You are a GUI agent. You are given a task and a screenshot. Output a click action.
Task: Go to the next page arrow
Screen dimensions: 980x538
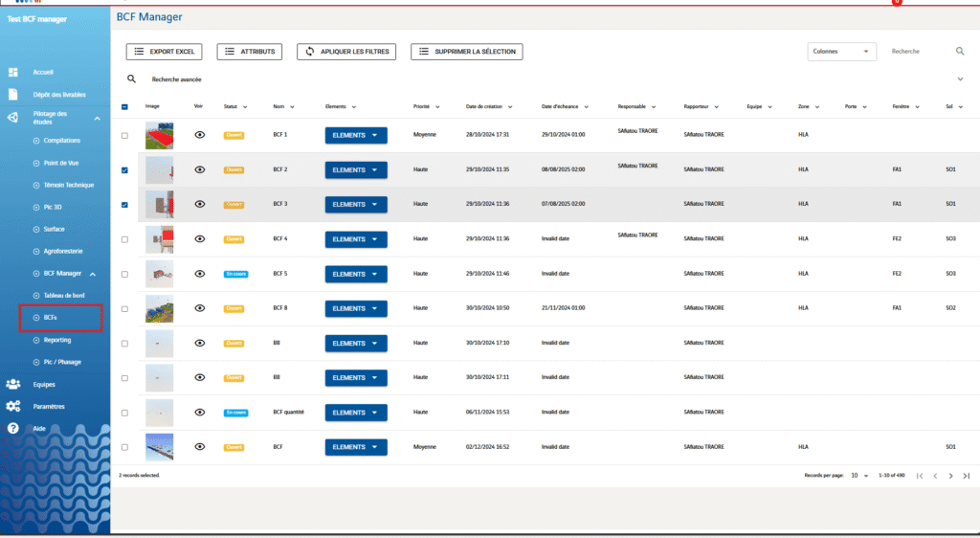[x=950, y=476]
